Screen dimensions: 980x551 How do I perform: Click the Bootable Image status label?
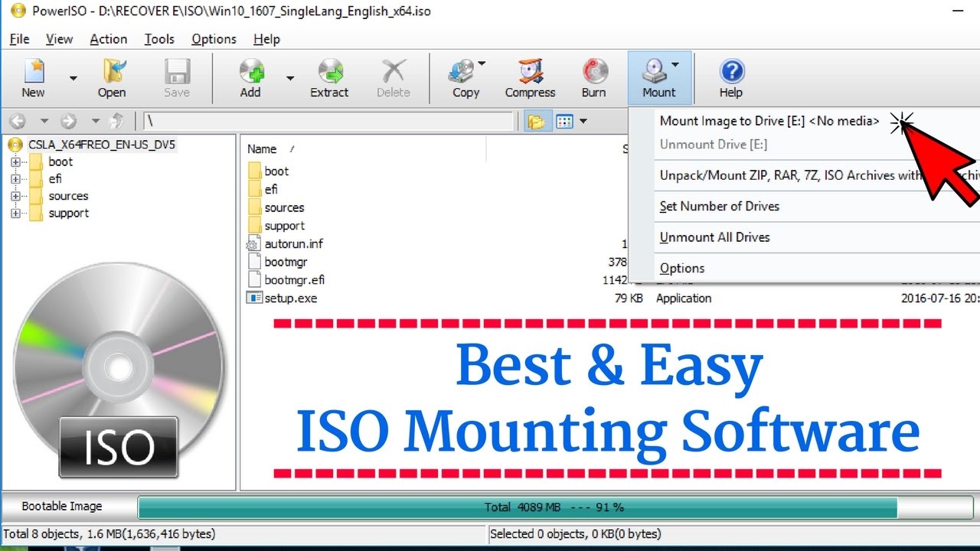pos(61,507)
